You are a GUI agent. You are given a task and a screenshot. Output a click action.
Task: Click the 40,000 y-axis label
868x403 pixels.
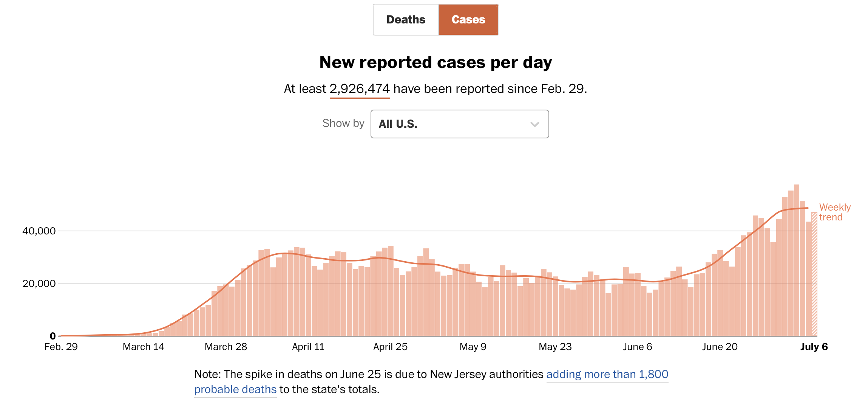[39, 231]
